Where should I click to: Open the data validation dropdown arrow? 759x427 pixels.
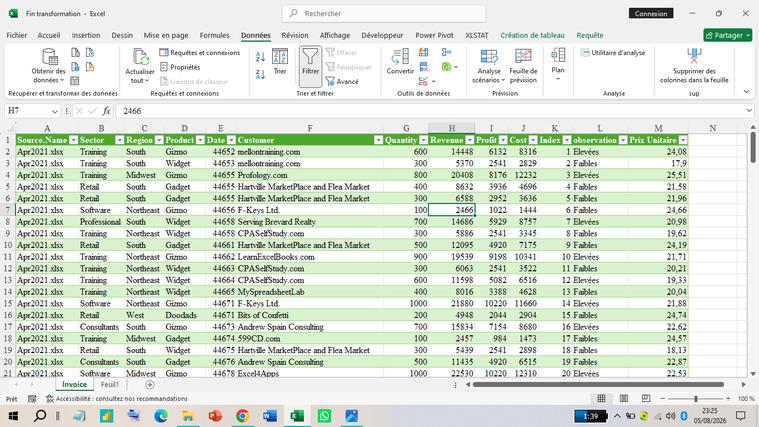pyautogui.click(x=434, y=81)
